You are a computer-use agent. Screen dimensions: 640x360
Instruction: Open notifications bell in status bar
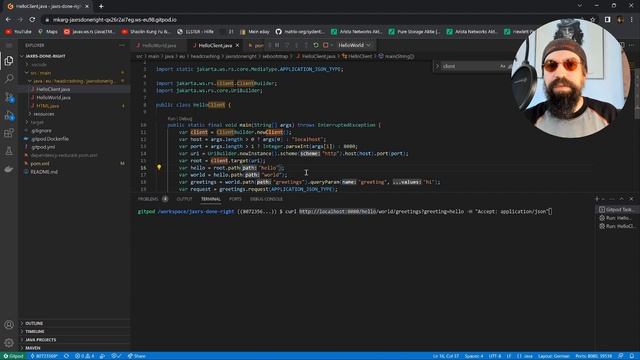(631, 356)
